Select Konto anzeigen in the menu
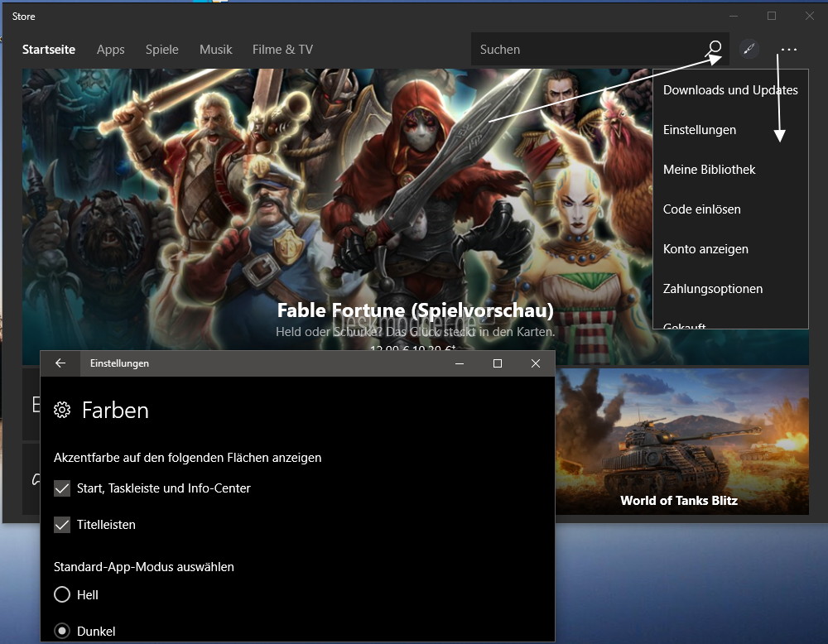This screenshot has height=644, width=828. point(730,249)
